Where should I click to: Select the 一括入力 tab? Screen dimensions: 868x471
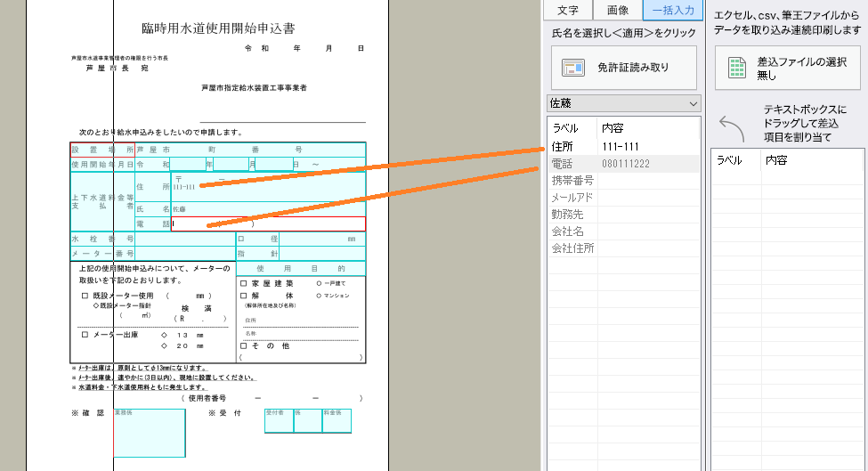pos(673,10)
